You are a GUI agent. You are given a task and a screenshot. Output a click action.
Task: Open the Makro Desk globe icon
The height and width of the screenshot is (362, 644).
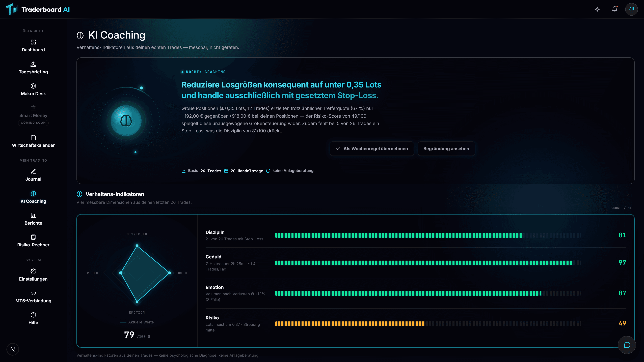coord(33,86)
